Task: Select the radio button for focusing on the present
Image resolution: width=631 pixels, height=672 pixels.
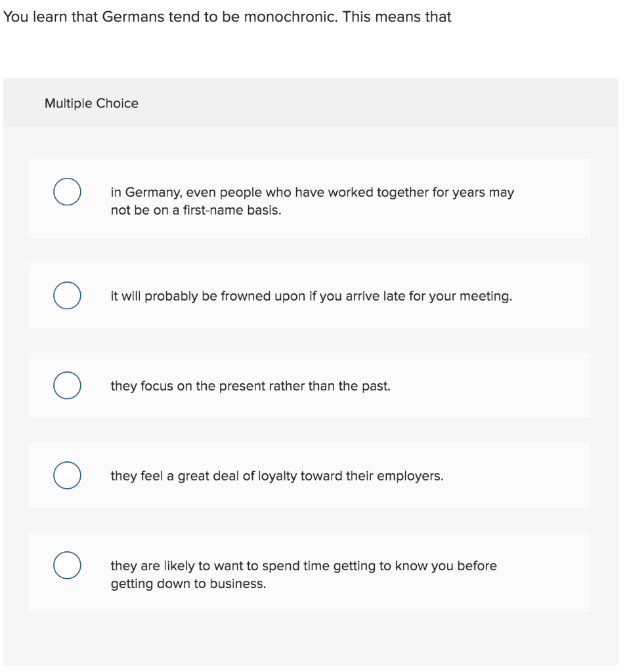Action: pos(66,385)
